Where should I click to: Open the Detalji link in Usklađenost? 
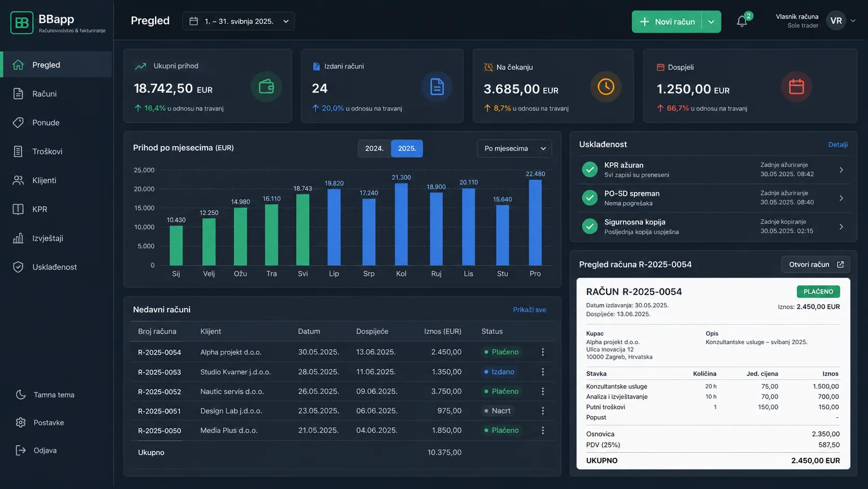[x=838, y=144]
